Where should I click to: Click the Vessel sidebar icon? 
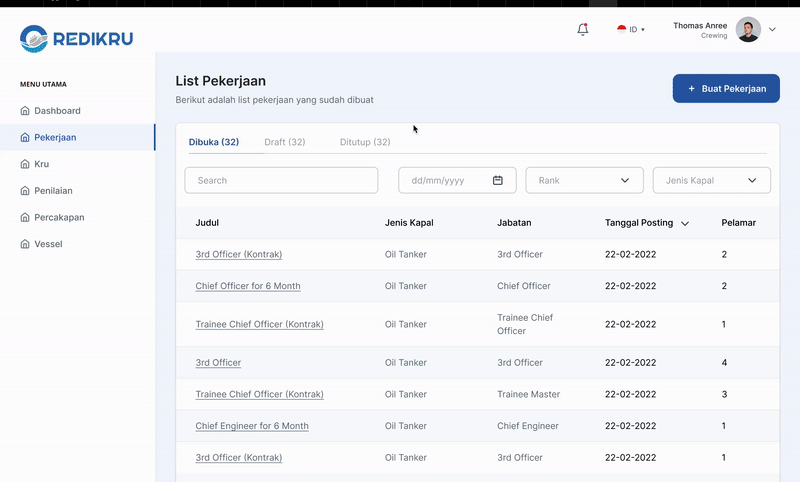click(25, 244)
